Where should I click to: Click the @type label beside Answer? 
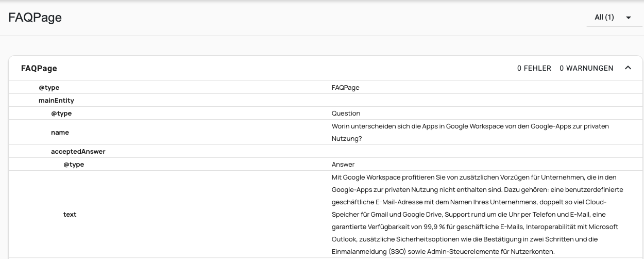click(74, 165)
